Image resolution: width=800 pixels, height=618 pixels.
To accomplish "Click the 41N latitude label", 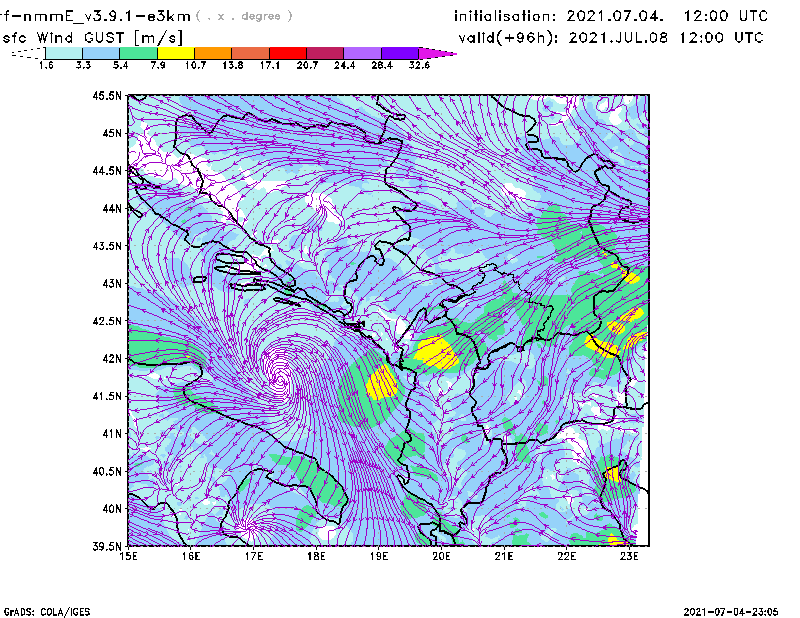I will tap(112, 434).
